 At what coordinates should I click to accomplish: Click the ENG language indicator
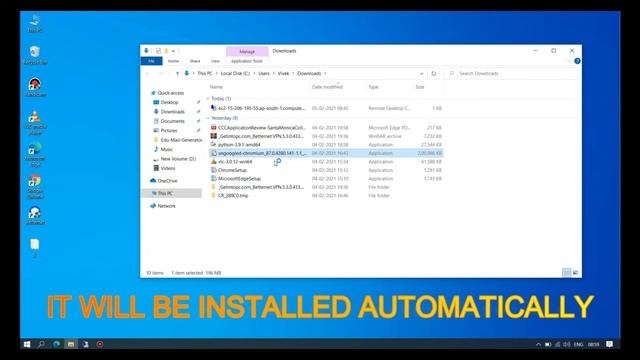(x=578, y=344)
